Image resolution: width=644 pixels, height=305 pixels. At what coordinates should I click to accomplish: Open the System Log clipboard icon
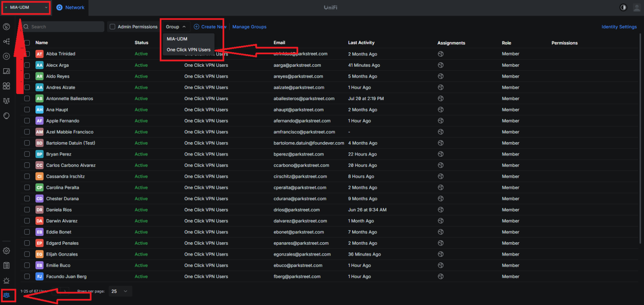[6, 266]
